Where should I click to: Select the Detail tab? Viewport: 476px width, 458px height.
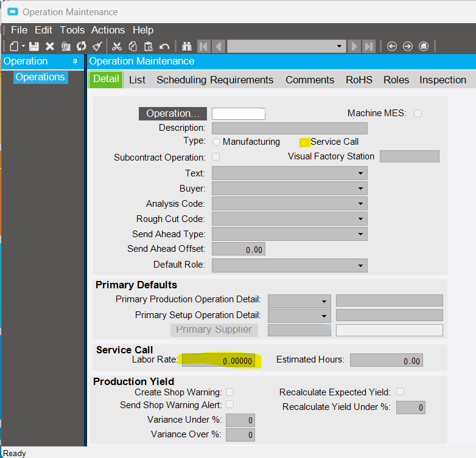coord(106,79)
